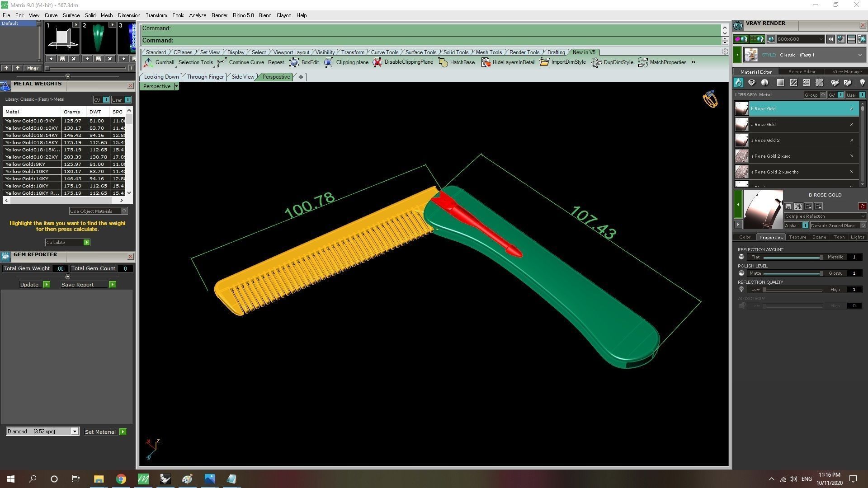This screenshot has height=488, width=868.
Task: Click the MatchProperties tool icon
Action: (x=642, y=62)
